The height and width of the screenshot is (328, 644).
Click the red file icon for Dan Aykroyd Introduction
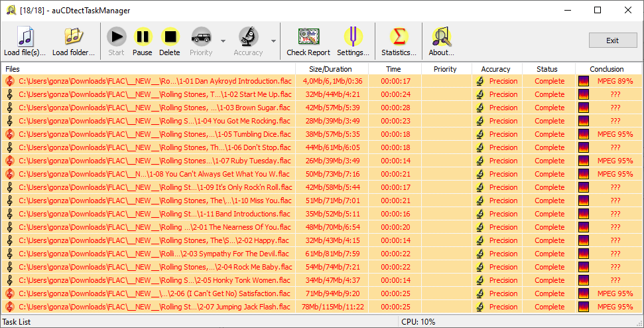point(10,81)
